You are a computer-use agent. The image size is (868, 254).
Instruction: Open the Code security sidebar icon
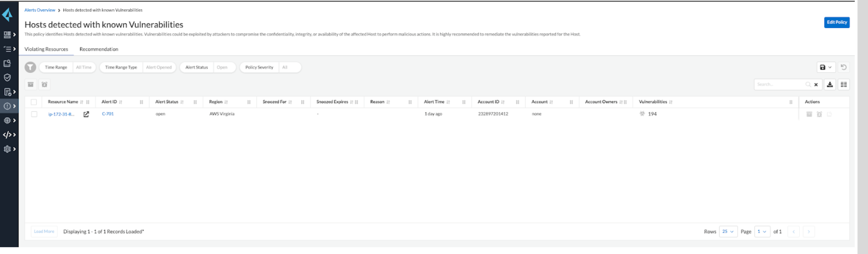tap(7, 135)
